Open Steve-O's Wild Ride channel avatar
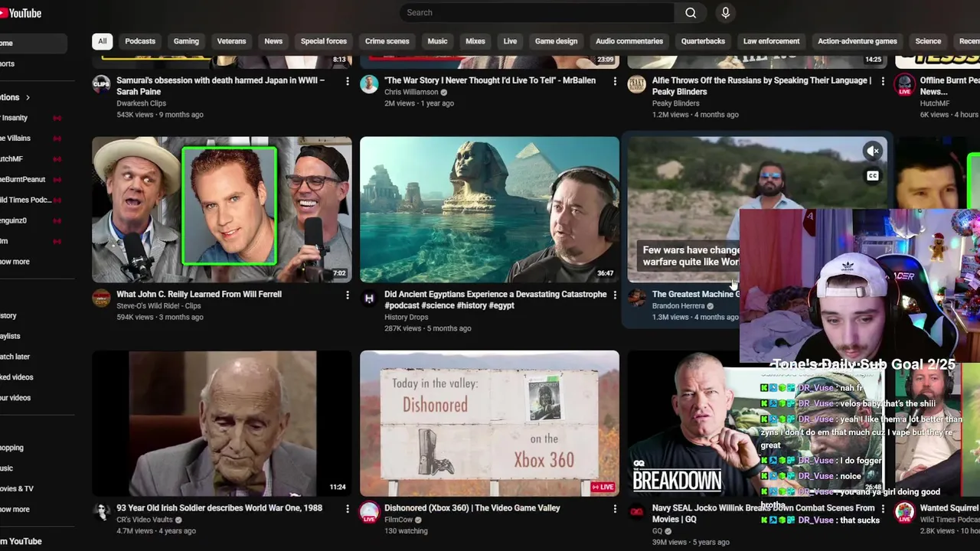 click(x=101, y=298)
